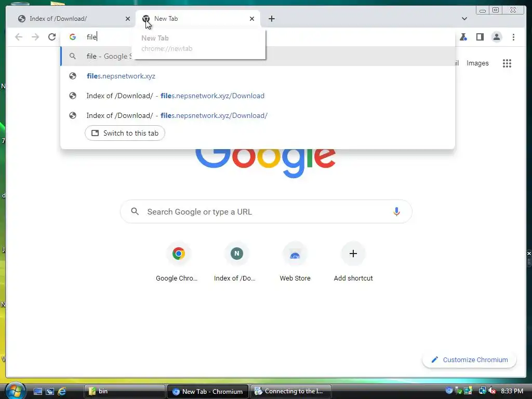This screenshot has height=399, width=532.
Task: Choose the 'file - Google Search' suggestion
Action: click(258, 56)
